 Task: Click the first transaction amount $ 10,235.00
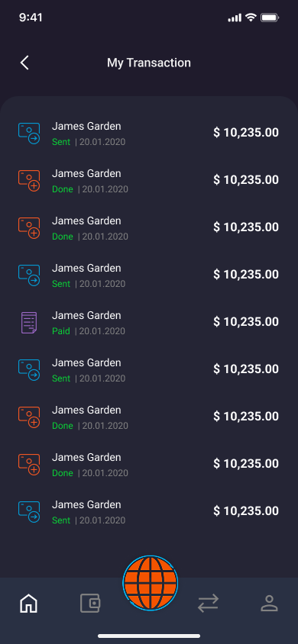(x=246, y=133)
